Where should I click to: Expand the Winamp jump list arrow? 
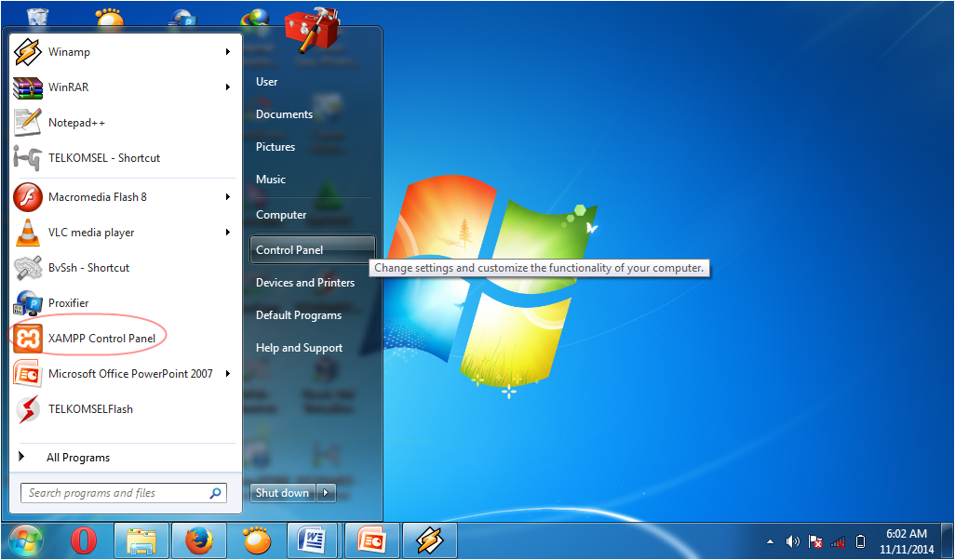[227, 52]
